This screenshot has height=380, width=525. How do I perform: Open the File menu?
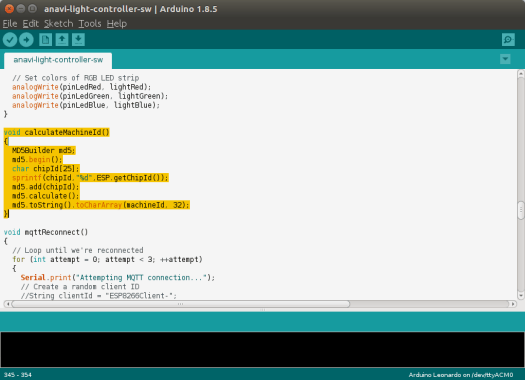[x=10, y=24]
